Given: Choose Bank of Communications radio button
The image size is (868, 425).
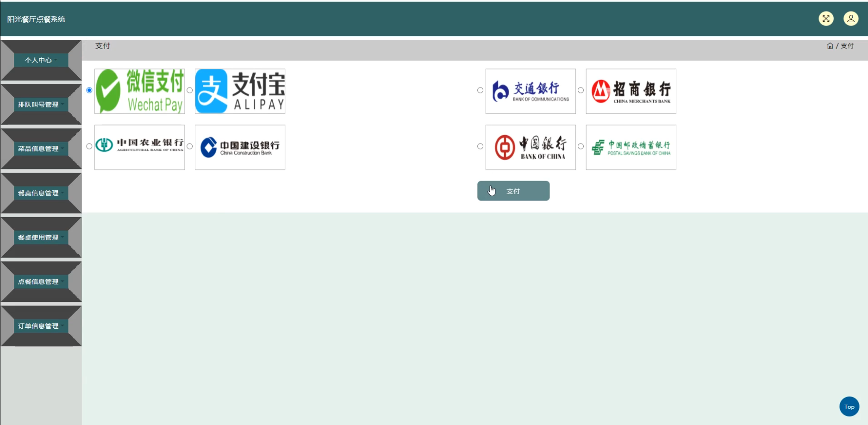Looking at the screenshot, I should [x=480, y=90].
